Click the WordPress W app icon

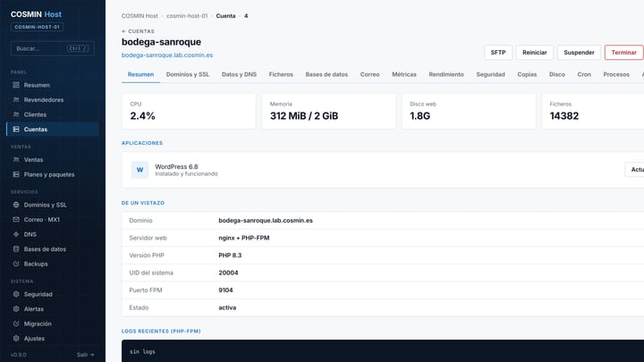140,170
